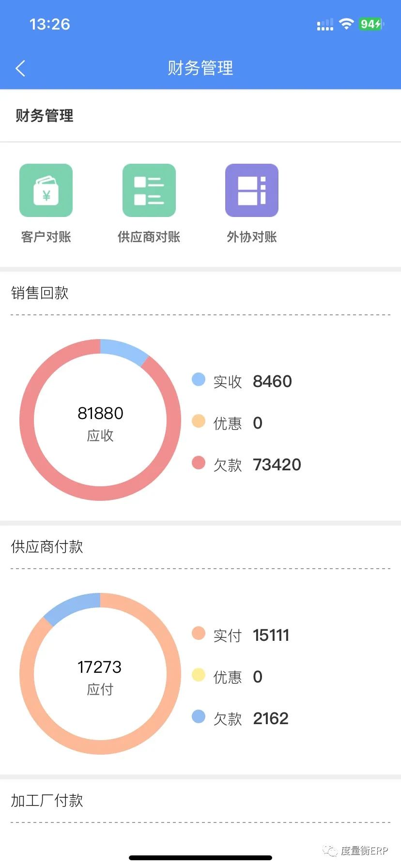The height and width of the screenshot is (868, 401).
Task: Open the 外协对账 purple icon
Action: click(252, 190)
